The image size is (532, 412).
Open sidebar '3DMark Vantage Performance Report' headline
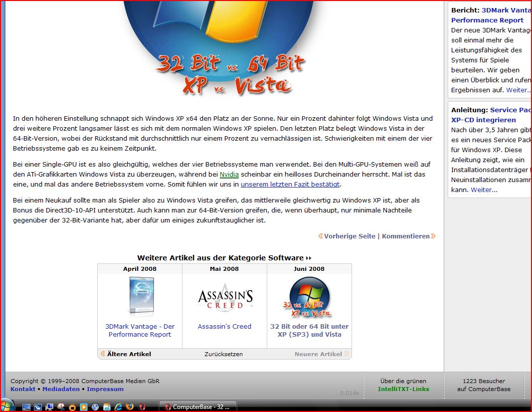pyautogui.click(x=492, y=15)
